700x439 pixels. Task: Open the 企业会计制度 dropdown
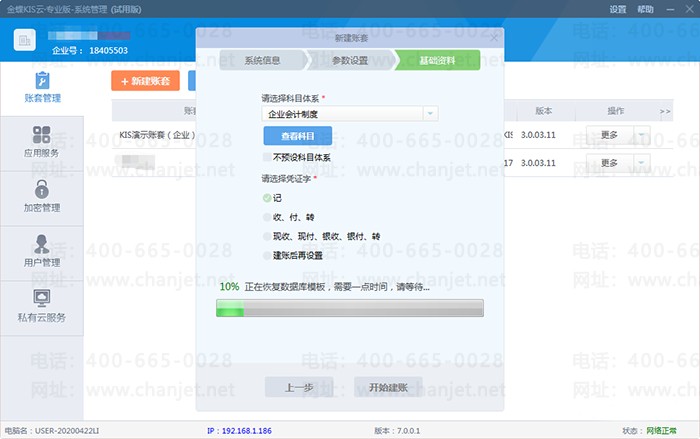(x=431, y=114)
